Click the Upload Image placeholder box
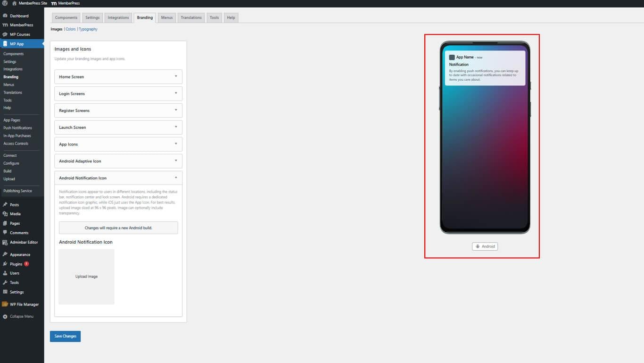This screenshot has width=644, height=363. point(86,277)
